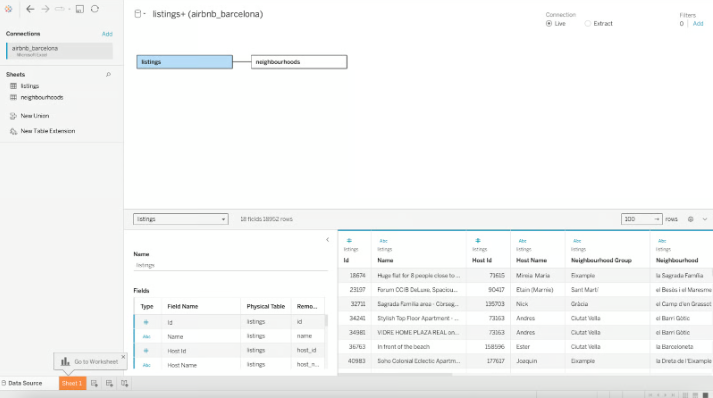Click the Field Name column heading
713x398 pixels.
[x=183, y=307]
